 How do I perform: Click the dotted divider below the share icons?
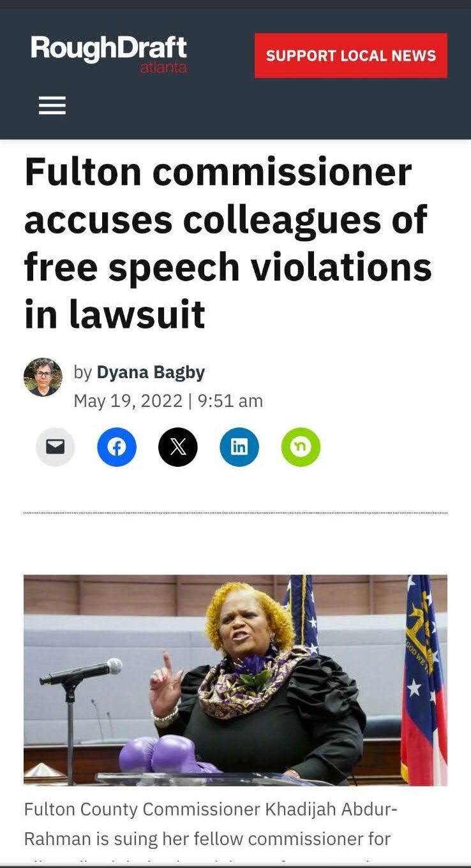click(x=235, y=513)
